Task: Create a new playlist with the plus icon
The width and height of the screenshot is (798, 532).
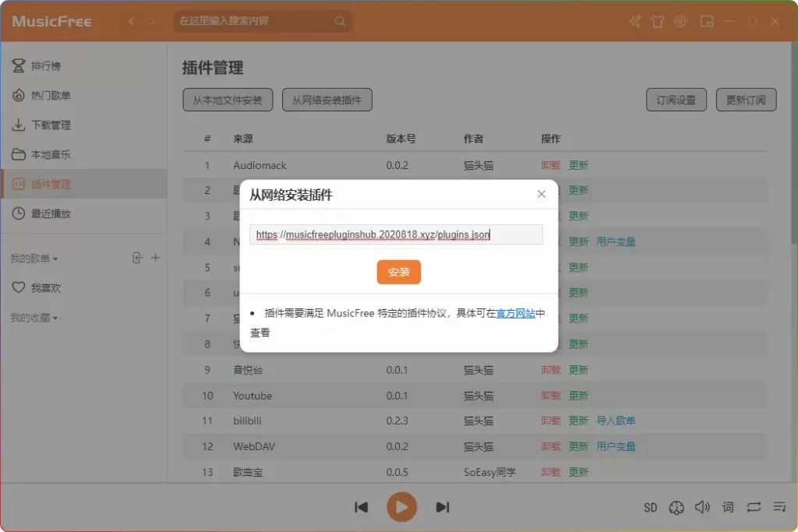Action: [155, 258]
